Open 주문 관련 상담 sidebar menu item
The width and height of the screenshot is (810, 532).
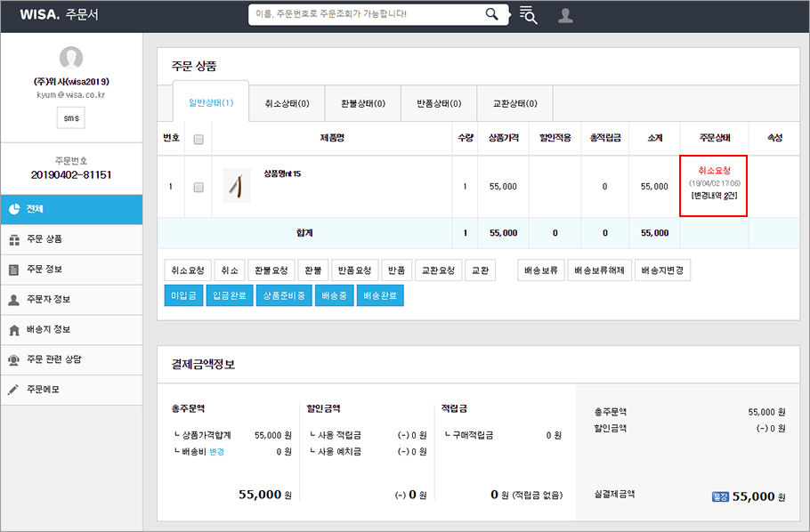pos(71,359)
